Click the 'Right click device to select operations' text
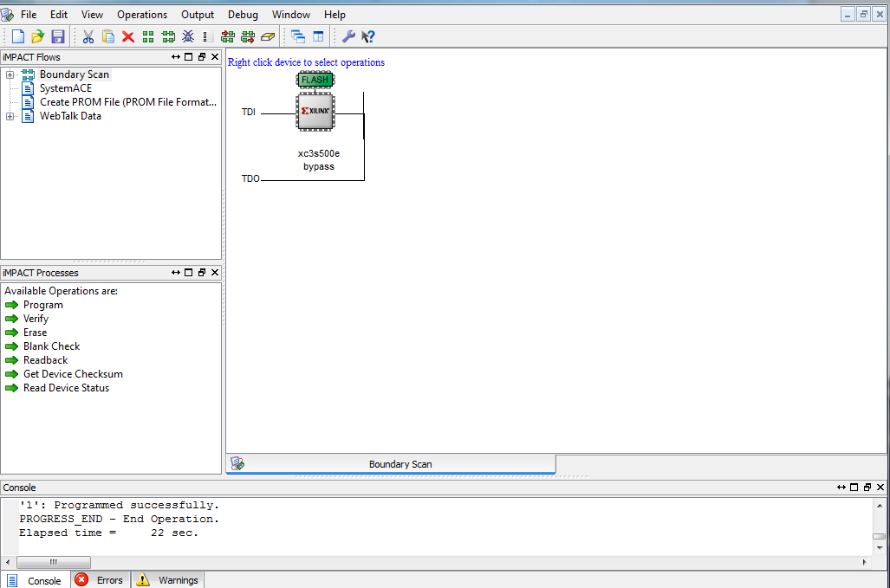 click(x=306, y=62)
